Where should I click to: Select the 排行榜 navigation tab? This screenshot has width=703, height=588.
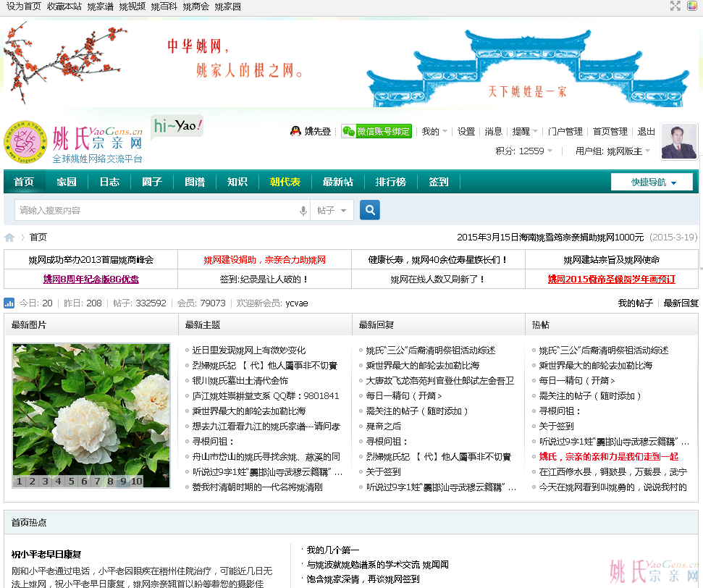[391, 182]
